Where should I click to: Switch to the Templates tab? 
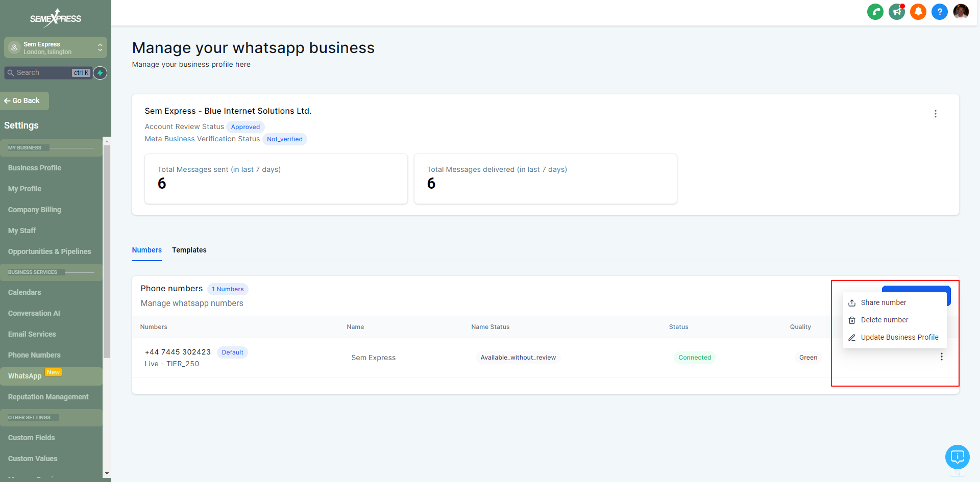click(x=189, y=250)
